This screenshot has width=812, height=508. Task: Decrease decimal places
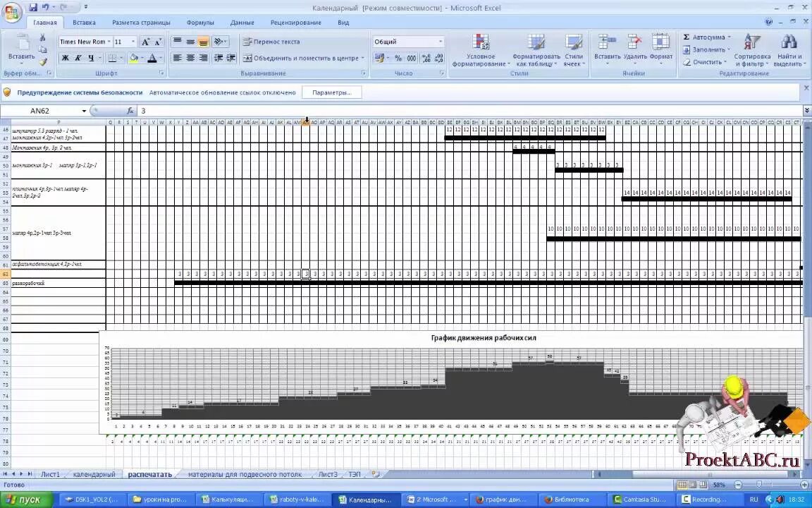click(439, 58)
